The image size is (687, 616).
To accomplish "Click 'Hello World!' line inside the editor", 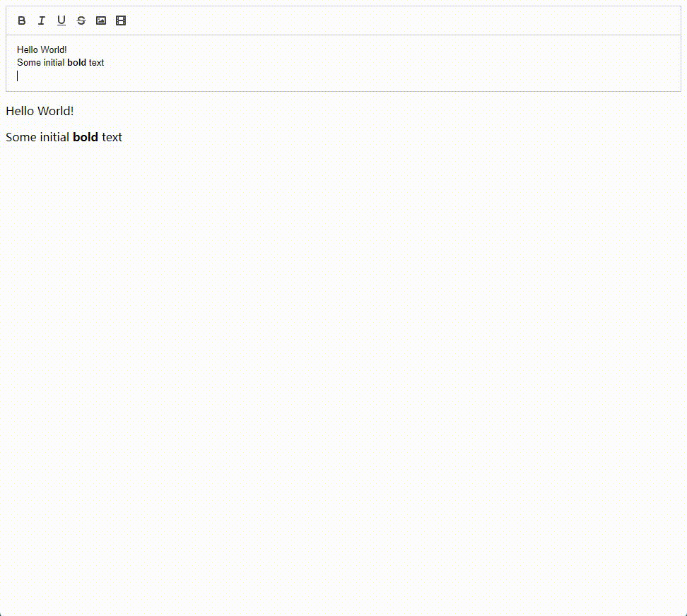I will [42, 49].
